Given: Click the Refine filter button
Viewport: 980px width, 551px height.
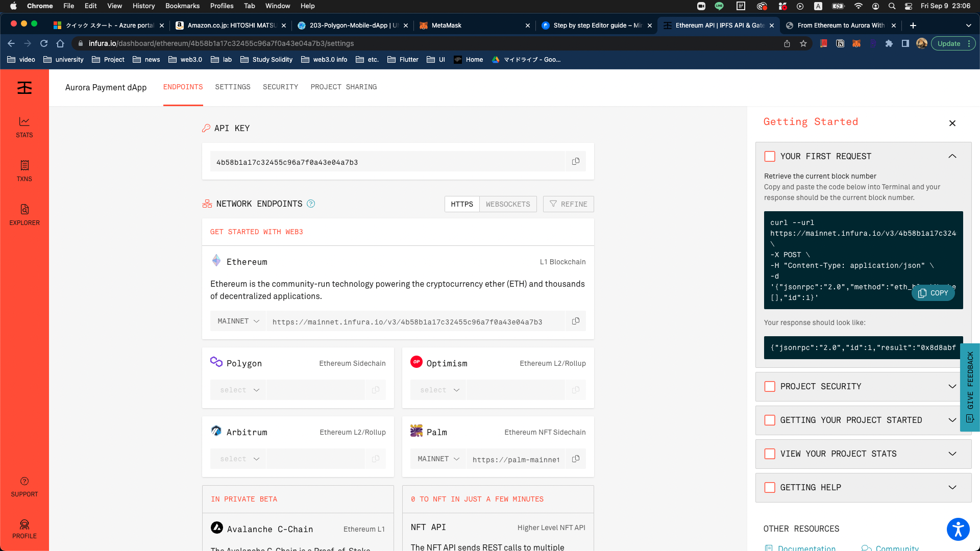Looking at the screenshot, I should [568, 204].
